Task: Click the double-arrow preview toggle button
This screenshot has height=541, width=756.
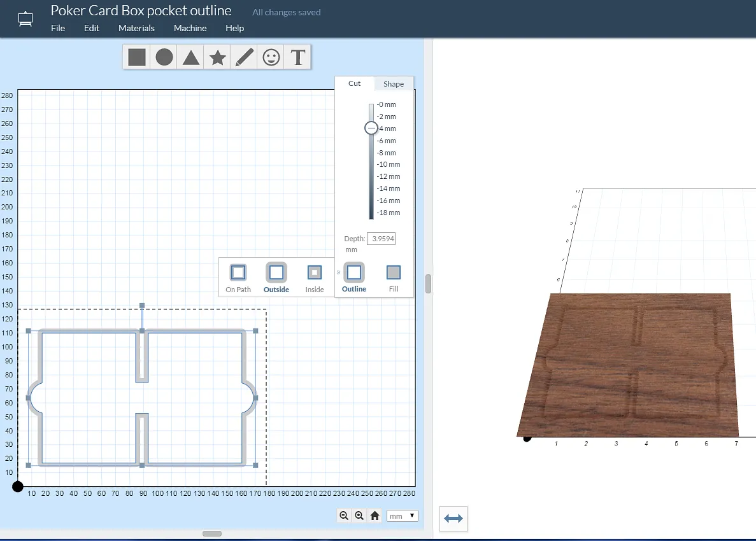Action: (453, 519)
